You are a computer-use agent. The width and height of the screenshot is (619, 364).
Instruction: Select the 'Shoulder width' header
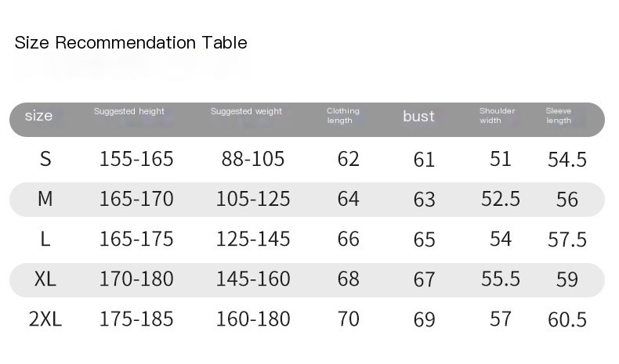(497, 116)
